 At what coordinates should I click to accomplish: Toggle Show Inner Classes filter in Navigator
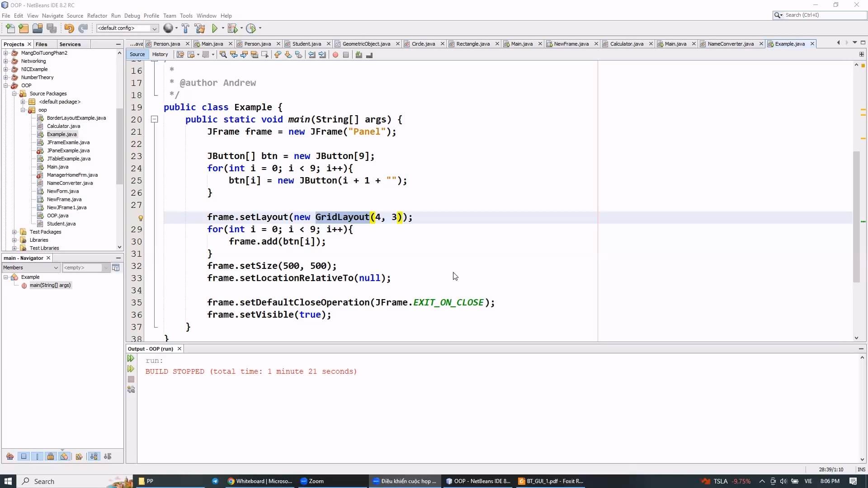click(64, 456)
